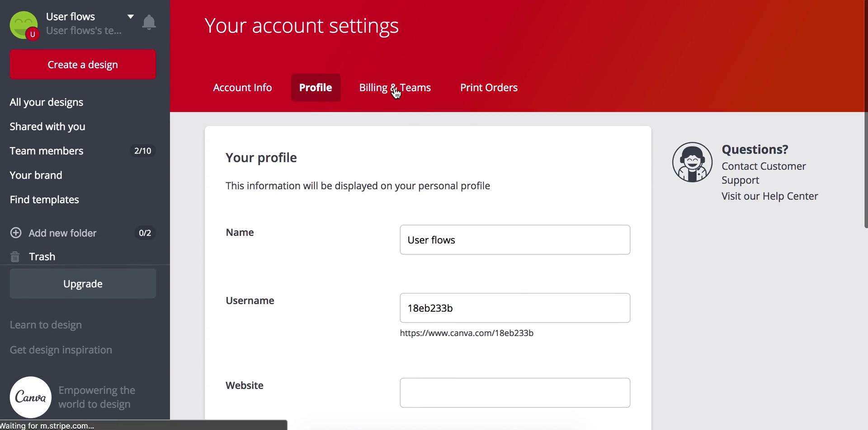Click the Upgrade button

coord(83,284)
